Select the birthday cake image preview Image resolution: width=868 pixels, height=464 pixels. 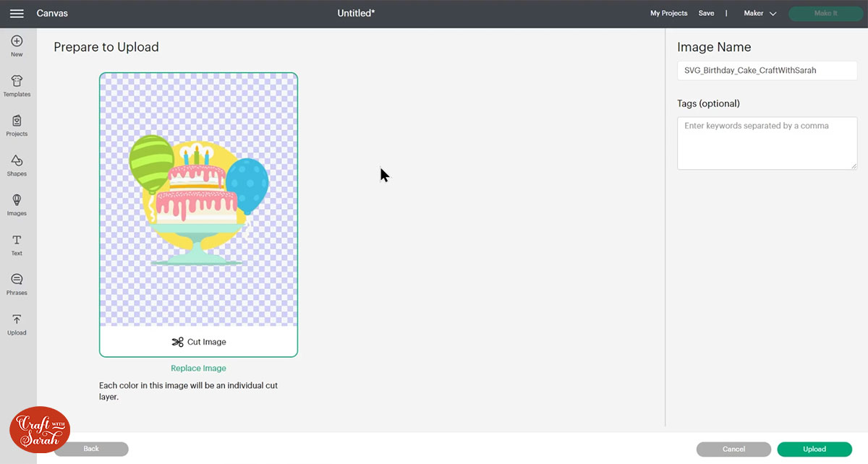pyautogui.click(x=198, y=199)
